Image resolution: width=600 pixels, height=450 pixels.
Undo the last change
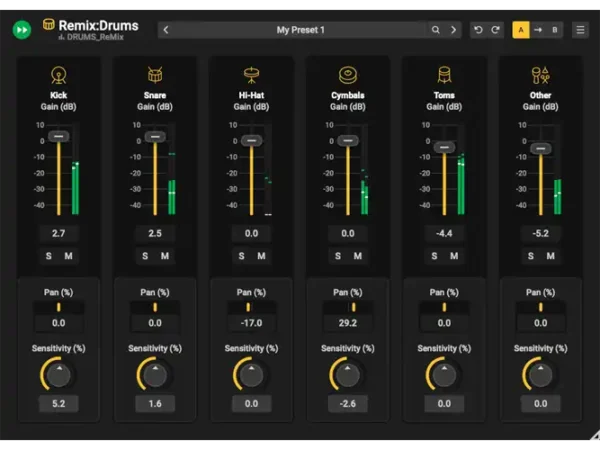[478, 30]
